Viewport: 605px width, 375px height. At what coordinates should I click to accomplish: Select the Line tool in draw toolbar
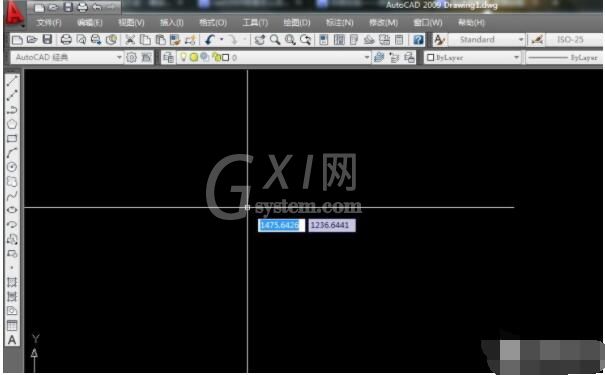pos(12,81)
